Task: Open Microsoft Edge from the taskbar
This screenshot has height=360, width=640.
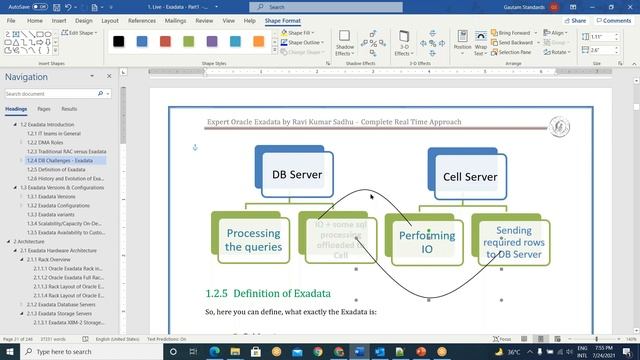Action: 215,351
